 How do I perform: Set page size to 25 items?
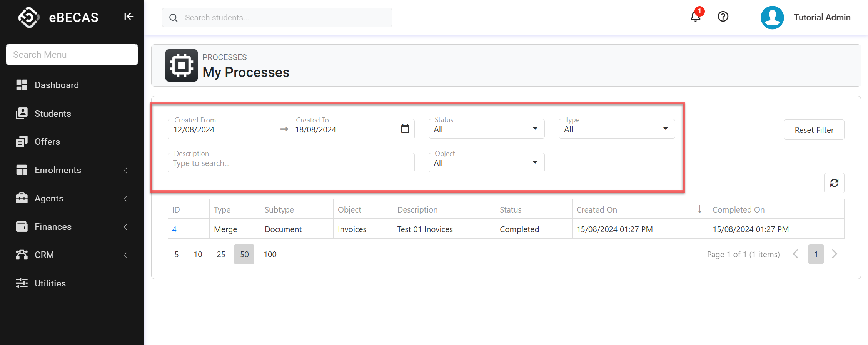pos(221,254)
